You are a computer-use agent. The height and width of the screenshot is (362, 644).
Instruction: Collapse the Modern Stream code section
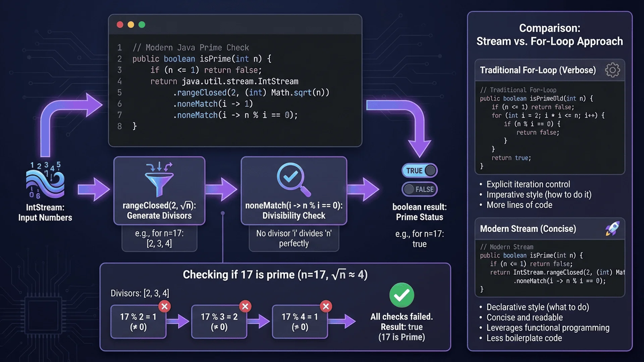[x=550, y=268]
